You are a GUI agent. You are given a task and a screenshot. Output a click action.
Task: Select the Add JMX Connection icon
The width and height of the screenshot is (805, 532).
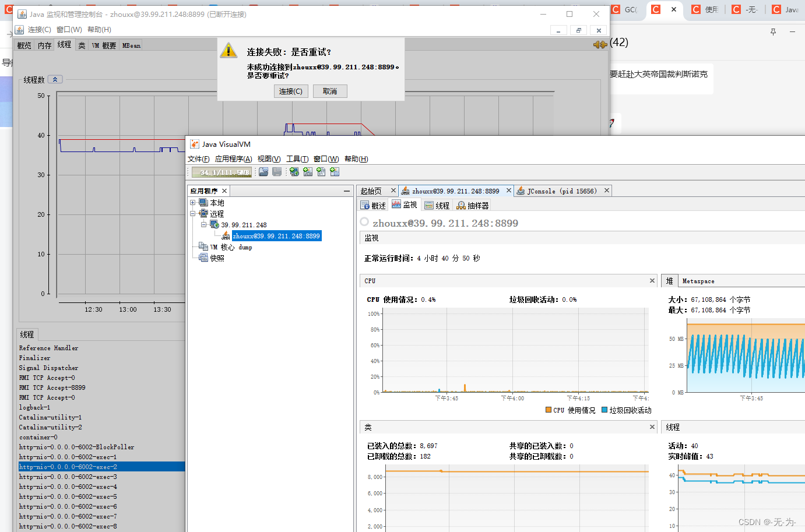(x=308, y=171)
